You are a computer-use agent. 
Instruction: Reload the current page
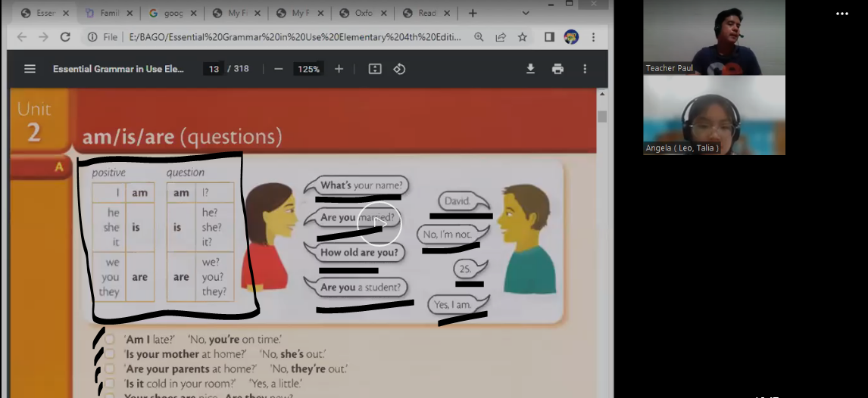[x=65, y=37]
